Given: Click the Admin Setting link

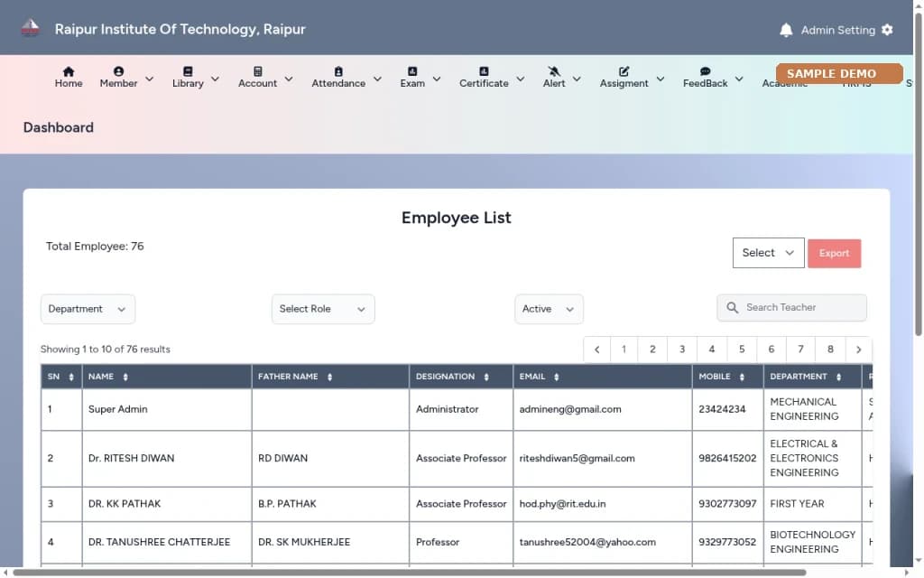Looking at the screenshot, I should pos(838,30).
